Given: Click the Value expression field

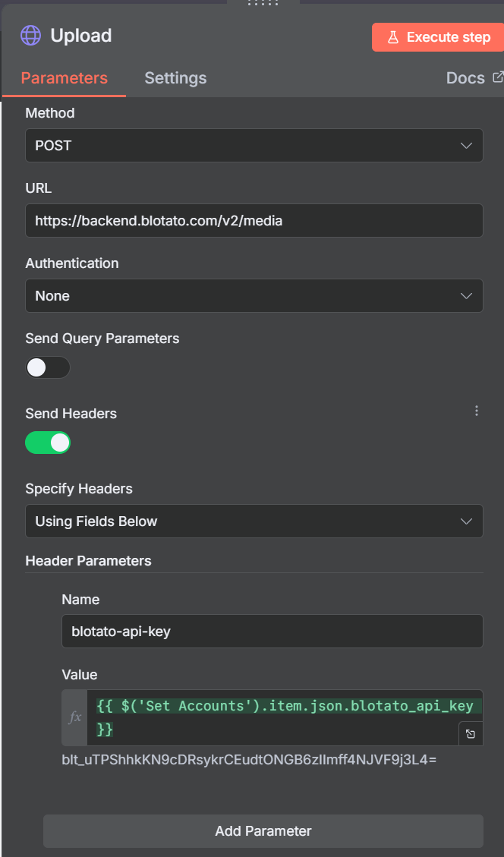Looking at the screenshot, I should [x=284, y=717].
